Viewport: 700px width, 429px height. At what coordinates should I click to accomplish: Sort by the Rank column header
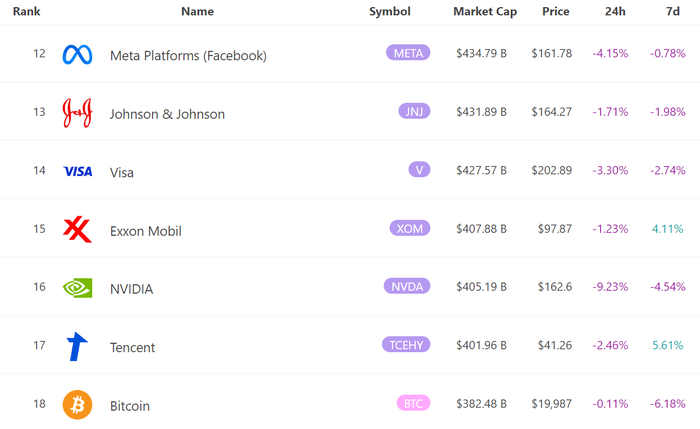point(26,12)
